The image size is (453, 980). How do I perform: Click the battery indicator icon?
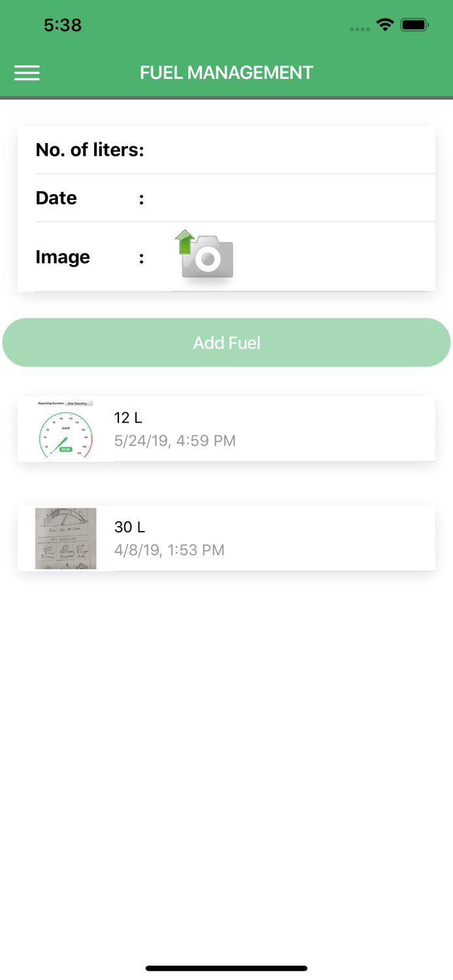point(414,25)
